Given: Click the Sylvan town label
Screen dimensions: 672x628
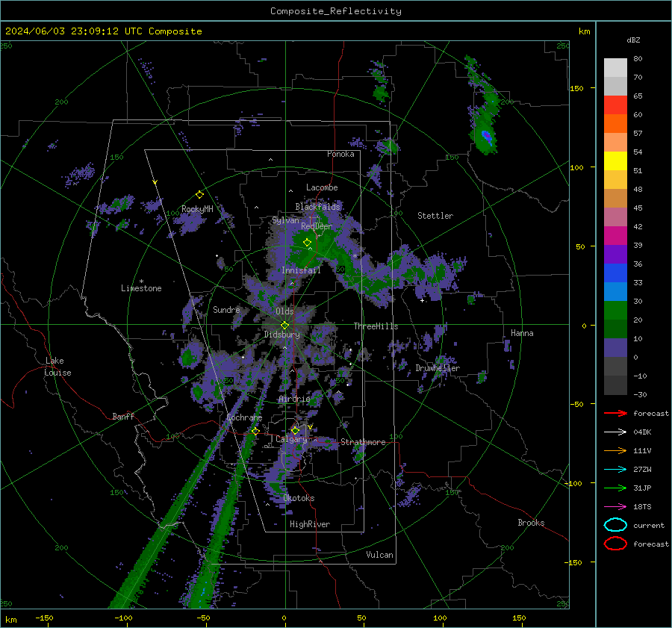Looking at the screenshot, I should pos(285,220).
